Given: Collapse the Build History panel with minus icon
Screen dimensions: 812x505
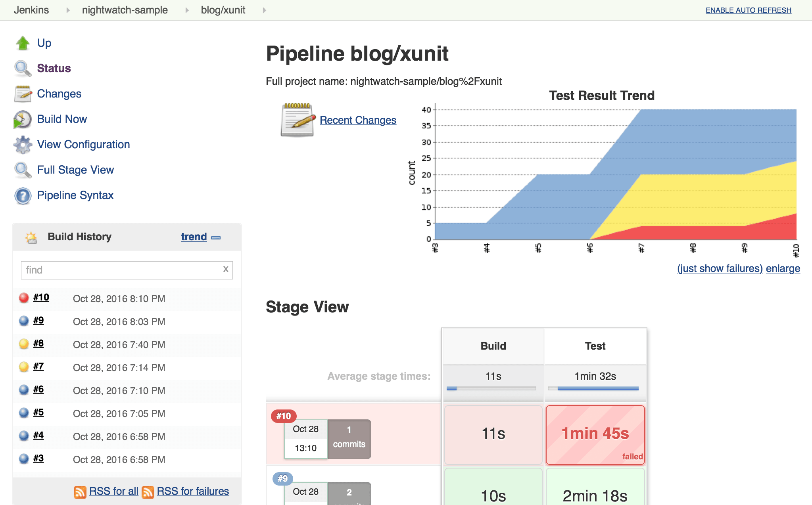Looking at the screenshot, I should (x=216, y=237).
